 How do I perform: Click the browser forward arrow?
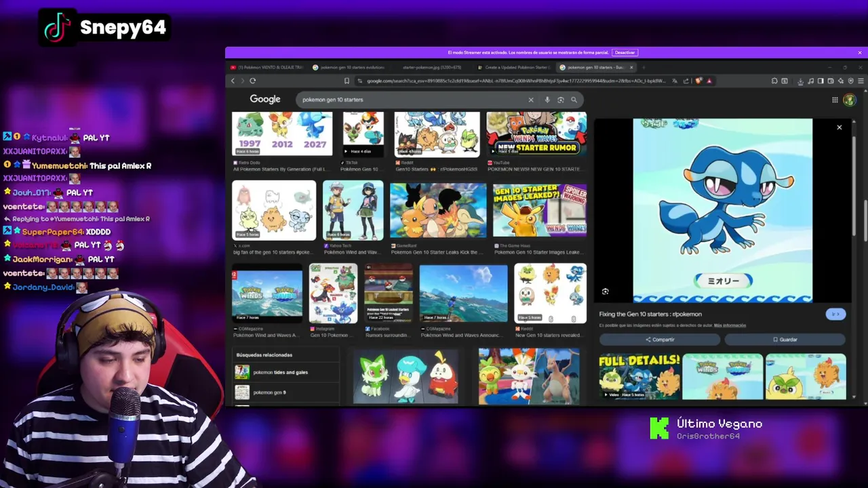click(x=242, y=81)
